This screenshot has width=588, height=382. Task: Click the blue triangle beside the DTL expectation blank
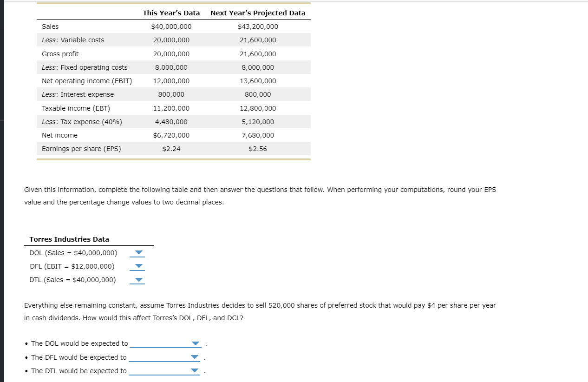[x=194, y=370]
